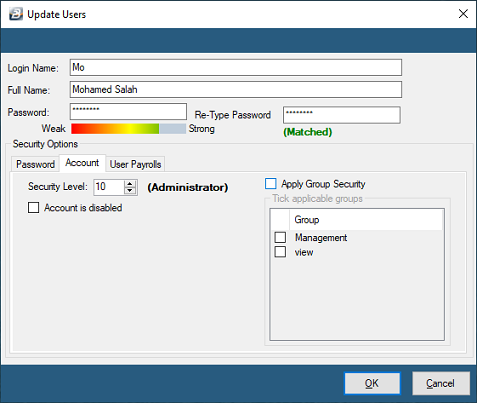
Task: Focus the Password input field
Action: pyautogui.click(x=128, y=111)
